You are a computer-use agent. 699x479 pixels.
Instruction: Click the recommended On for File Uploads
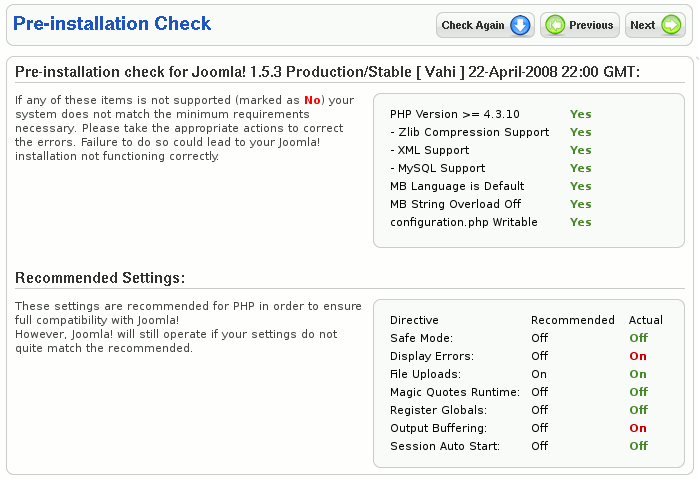pyautogui.click(x=539, y=374)
